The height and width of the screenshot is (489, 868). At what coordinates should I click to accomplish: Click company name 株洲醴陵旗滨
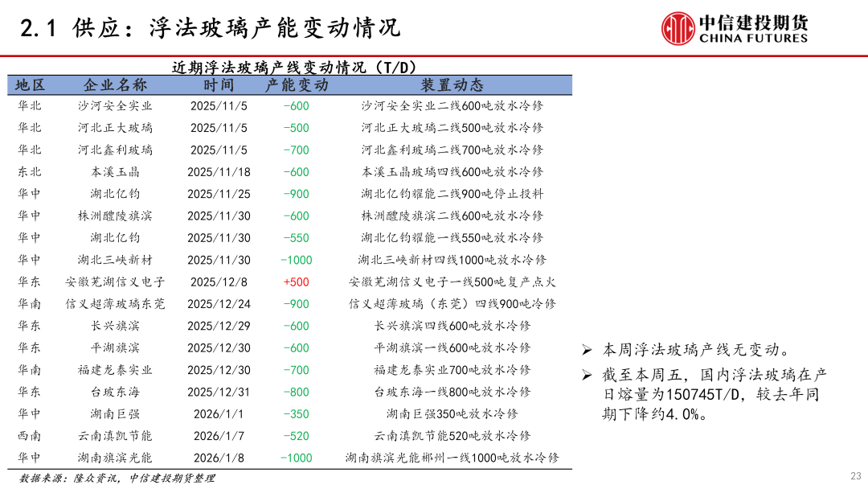(115, 216)
